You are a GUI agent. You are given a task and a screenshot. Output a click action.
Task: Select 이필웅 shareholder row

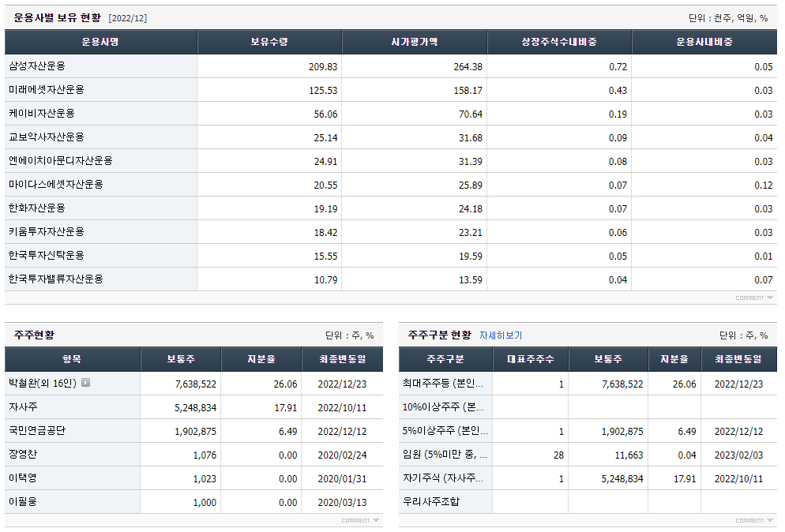tap(23, 501)
